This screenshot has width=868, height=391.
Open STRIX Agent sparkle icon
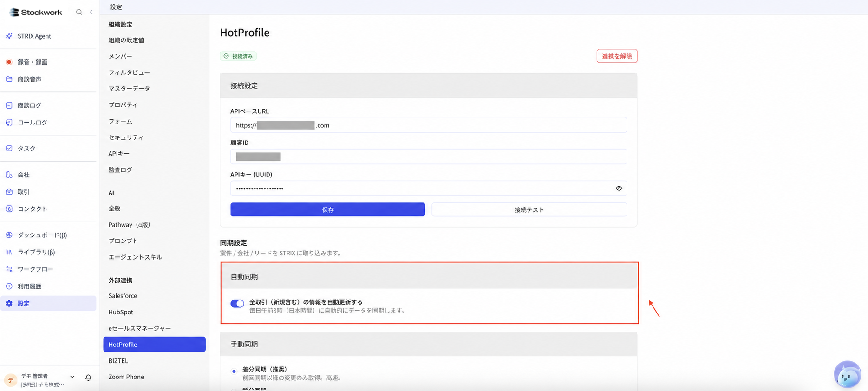coord(9,36)
